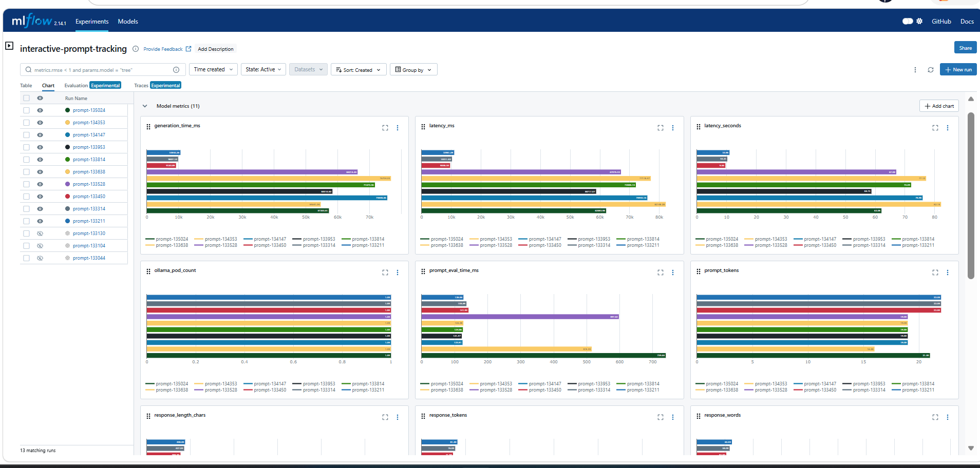The image size is (980, 468).
Task: Open latency_seconds chart options menu
Action: pos(948,128)
